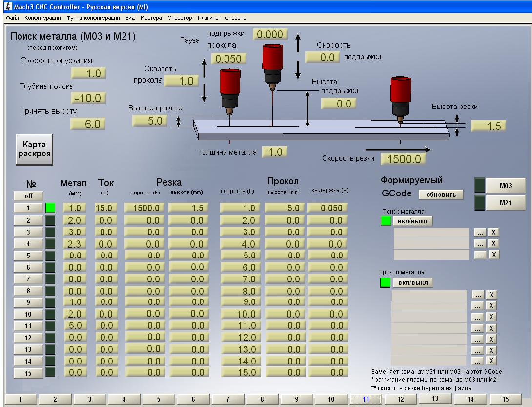Open the Мастера menu
Image resolution: width=532 pixels, height=407 pixels.
[x=151, y=18]
